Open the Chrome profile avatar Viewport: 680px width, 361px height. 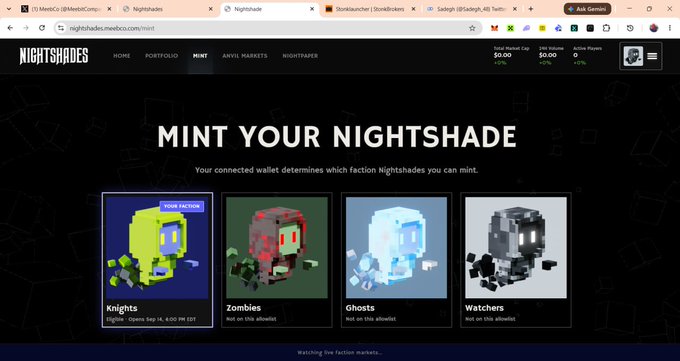[x=654, y=28]
